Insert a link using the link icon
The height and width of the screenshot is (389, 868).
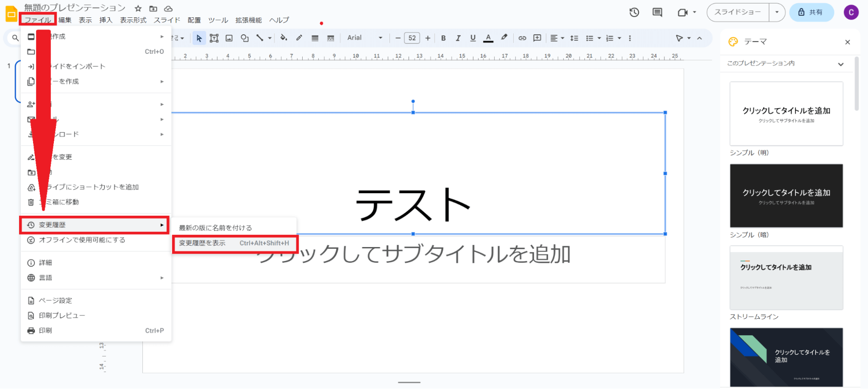click(522, 38)
